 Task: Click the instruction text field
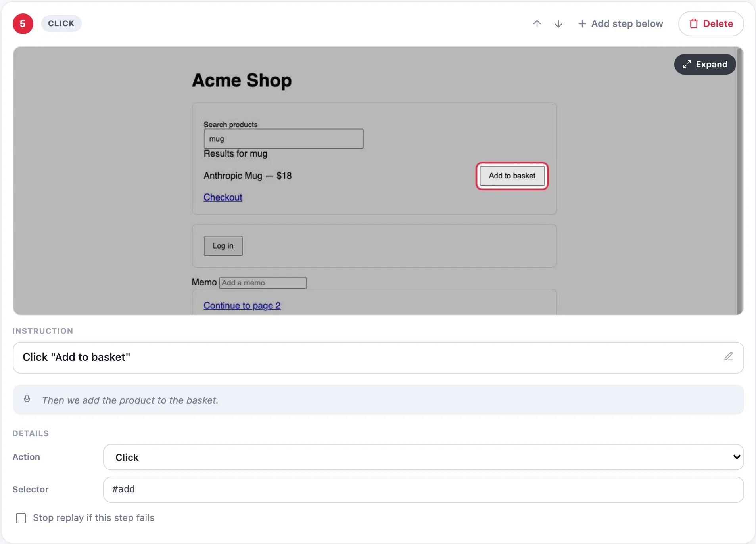(378, 358)
